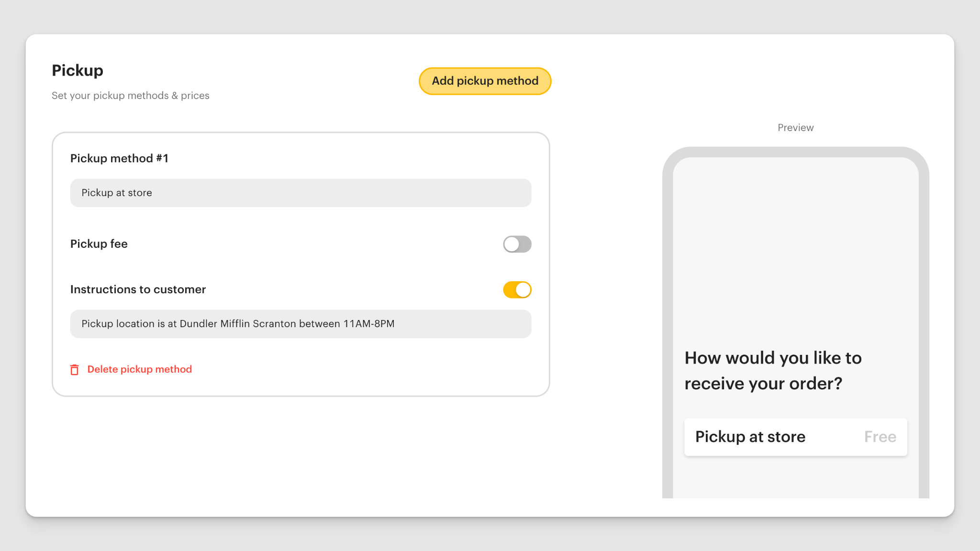The height and width of the screenshot is (551, 980).
Task: Click the Preview label above the phone
Action: pos(795,127)
